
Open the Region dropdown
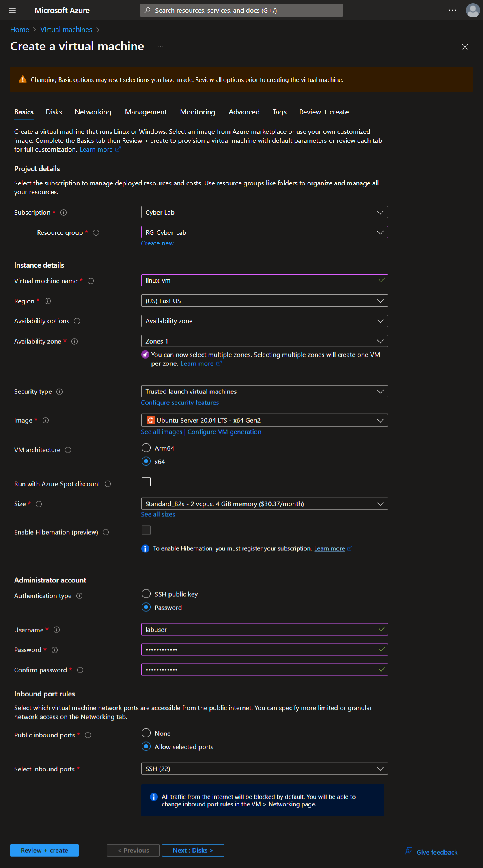tap(264, 301)
